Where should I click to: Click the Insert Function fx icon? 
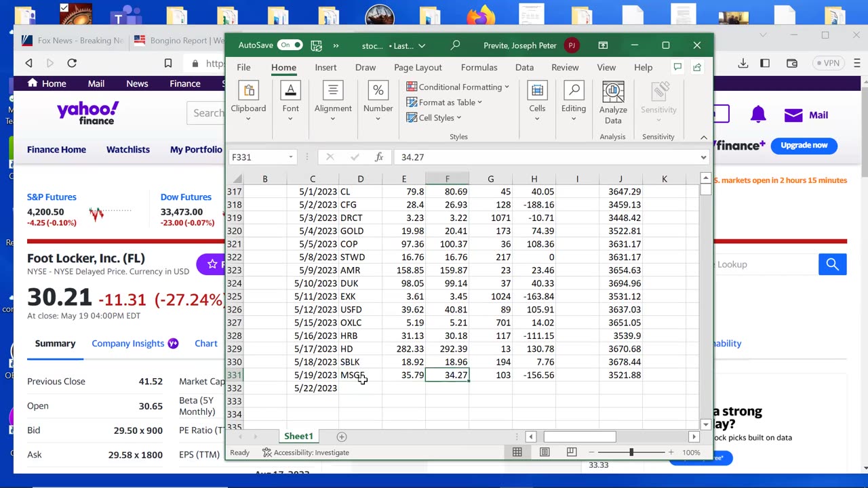click(379, 157)
